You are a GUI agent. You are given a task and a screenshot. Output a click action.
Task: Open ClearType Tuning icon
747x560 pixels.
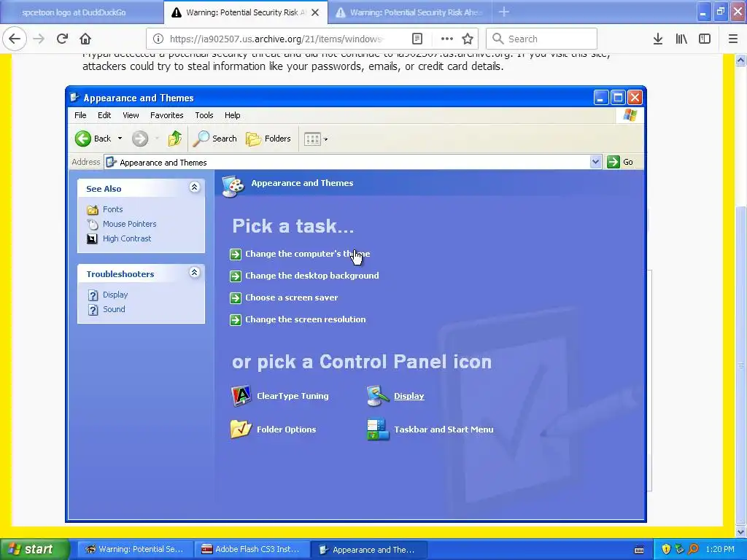(280, 396)
